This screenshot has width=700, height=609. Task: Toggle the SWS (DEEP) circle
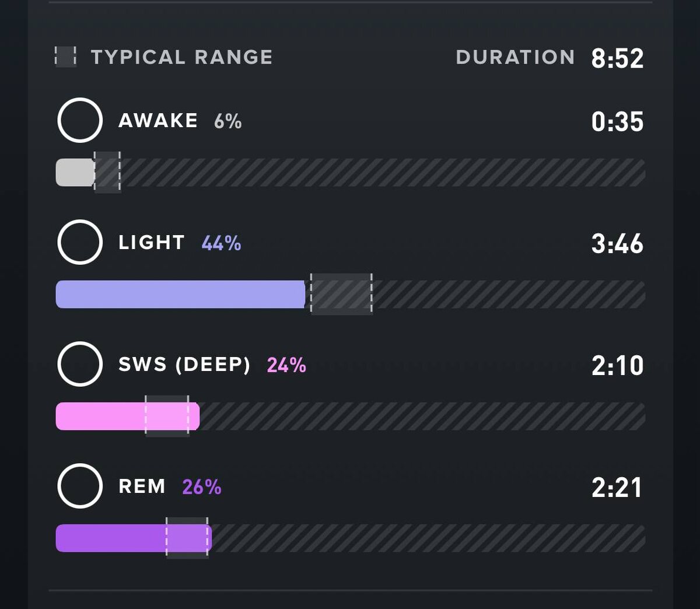point(80,364)
